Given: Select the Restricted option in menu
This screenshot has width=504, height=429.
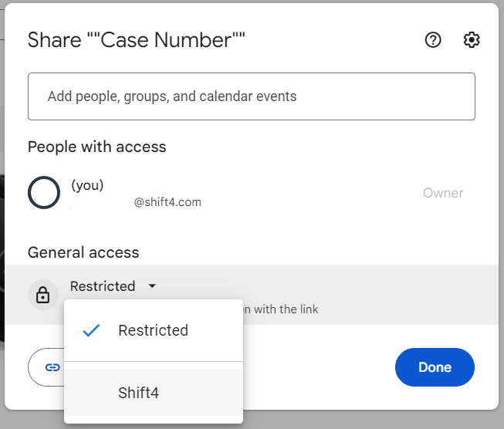Looking at the screenshot, I should click(x=153, y=330).
